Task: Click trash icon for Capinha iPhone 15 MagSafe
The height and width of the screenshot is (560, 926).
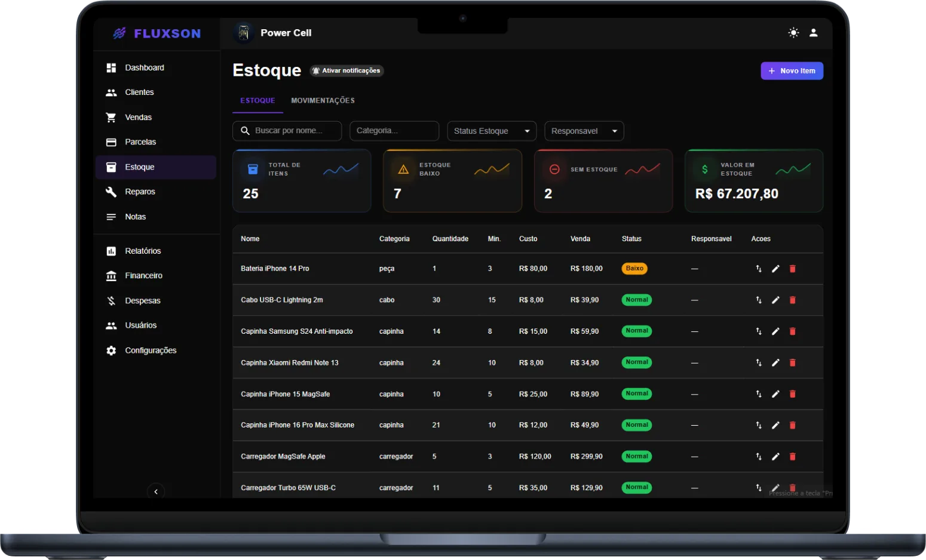Action: [x=792, y=394]
